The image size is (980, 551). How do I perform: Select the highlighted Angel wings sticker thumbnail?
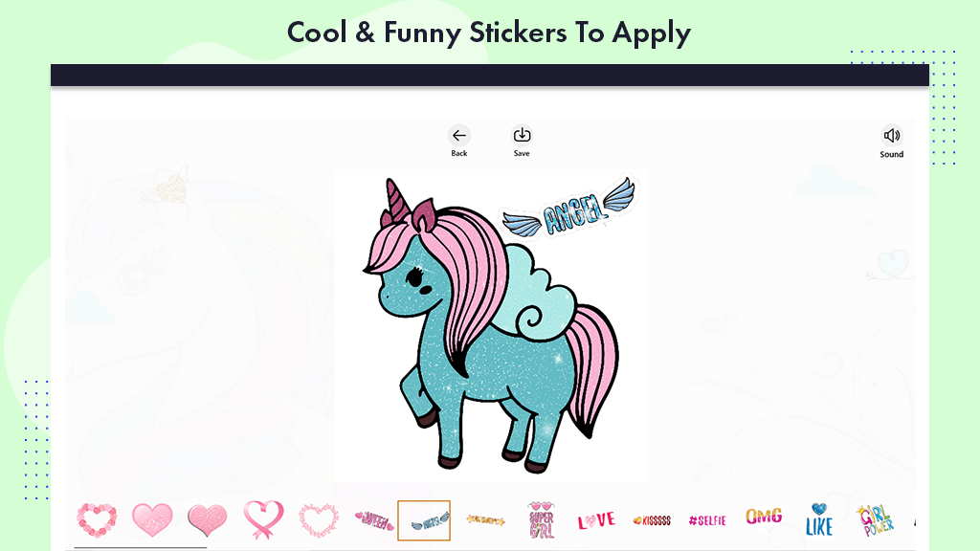pyautogui.click(x=424, y=520)
